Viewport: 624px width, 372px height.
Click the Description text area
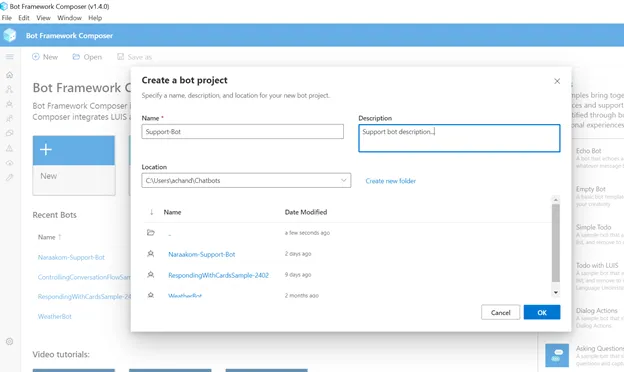(x=459, y=138)
